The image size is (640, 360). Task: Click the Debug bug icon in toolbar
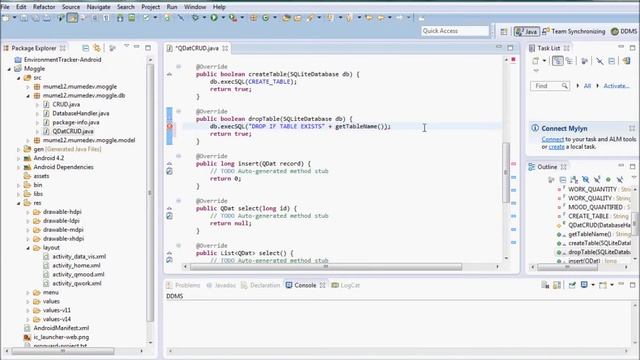tap(196, 18)
